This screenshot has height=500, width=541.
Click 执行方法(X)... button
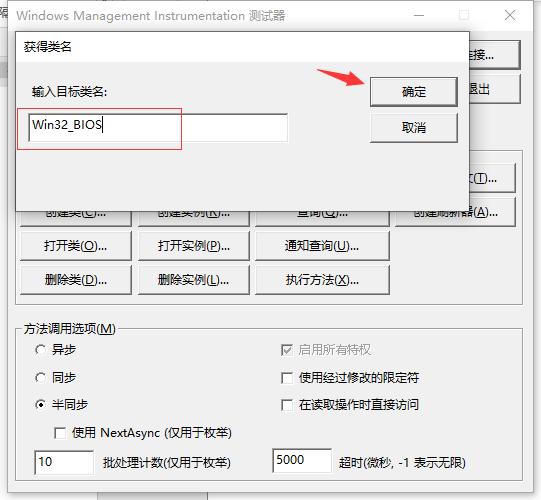[x=322, y=280]
